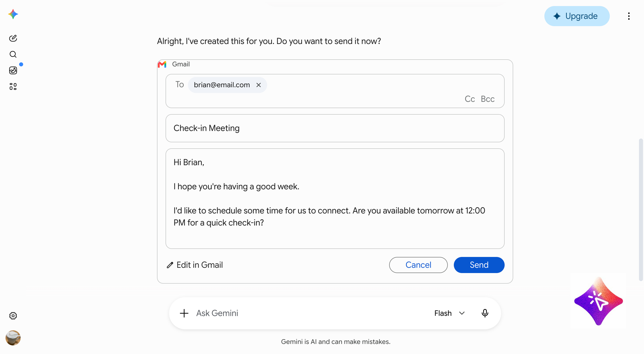Open settings gear icon in sidebar

(13, 316)
